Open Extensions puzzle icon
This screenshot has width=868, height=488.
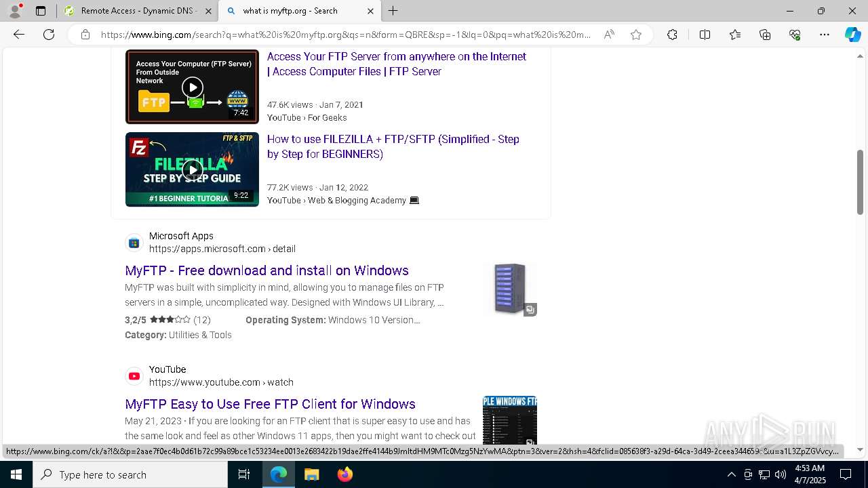[x=672, y=35]
